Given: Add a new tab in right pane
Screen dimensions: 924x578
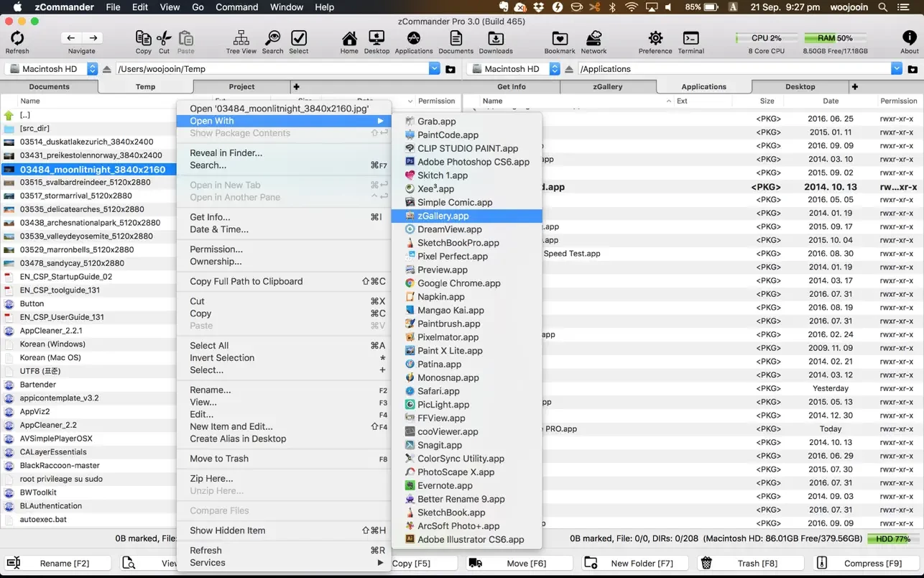Looking at the screenshot, I should pos(854,86).
